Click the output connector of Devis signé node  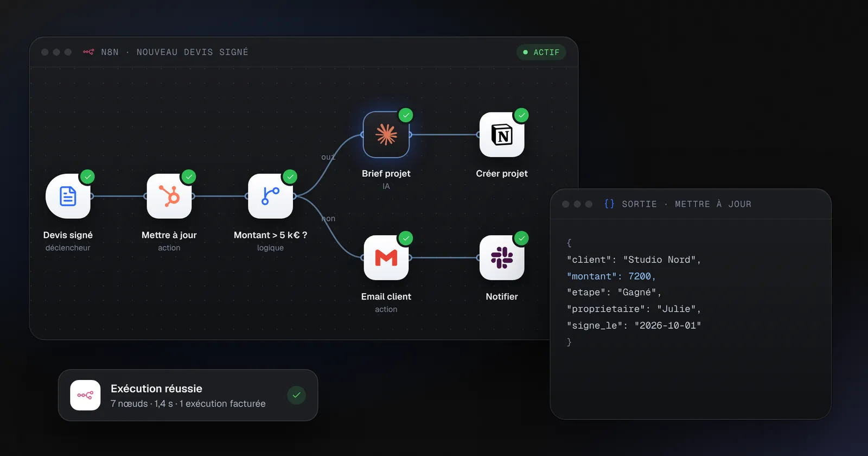pos(92,196)
